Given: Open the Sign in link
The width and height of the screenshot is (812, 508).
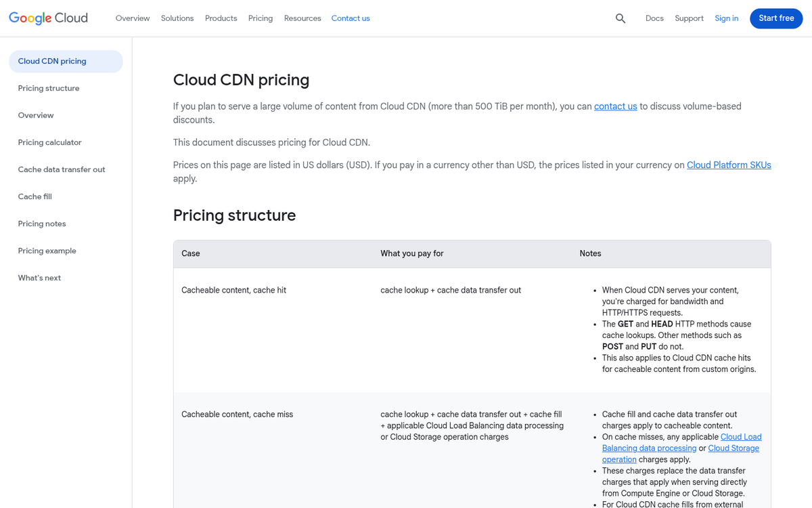Looking at the screenshot, I should [x=726, y=18].
